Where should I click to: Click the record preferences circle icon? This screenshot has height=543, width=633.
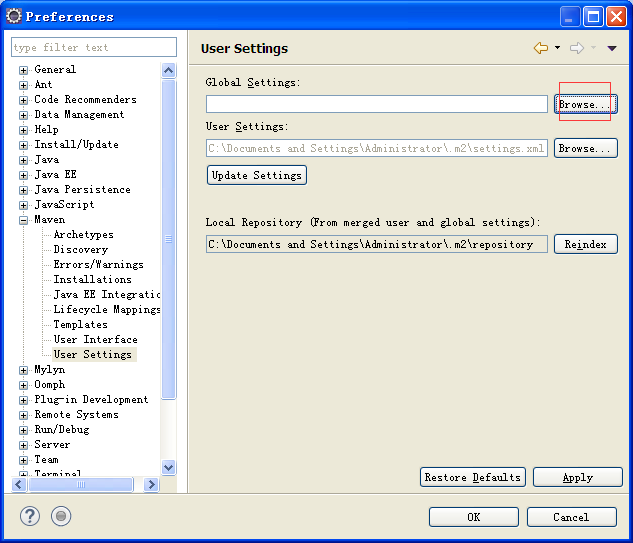pos(61,516)
